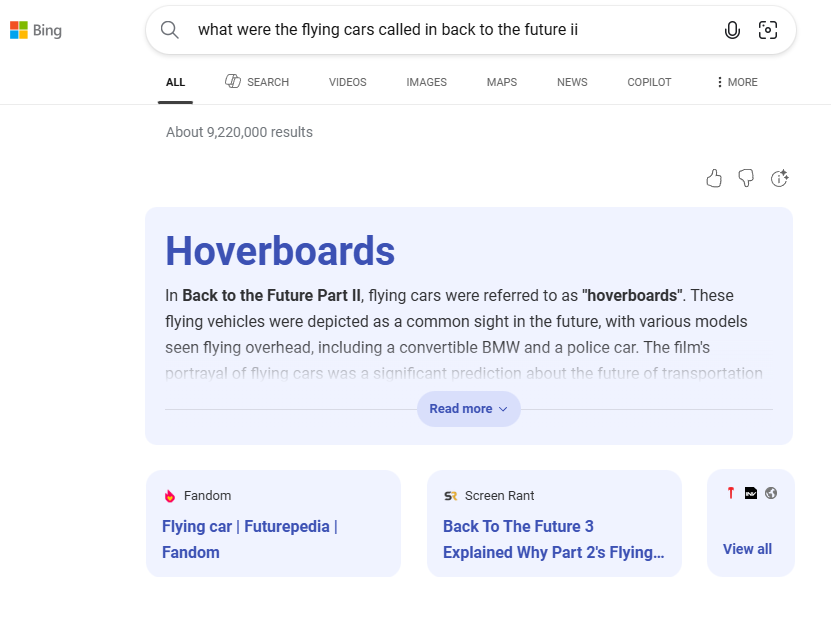The width and height of the screenshot is (831, 639).
Task: Open the NEWS tab
Action: [572, 82]
